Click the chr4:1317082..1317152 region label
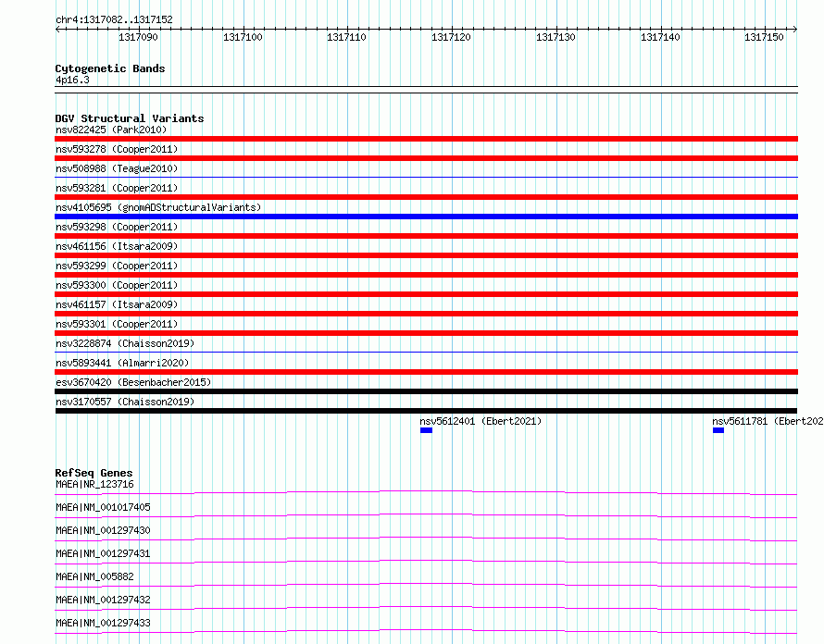824x644 pixels. (x=114, y=20)
